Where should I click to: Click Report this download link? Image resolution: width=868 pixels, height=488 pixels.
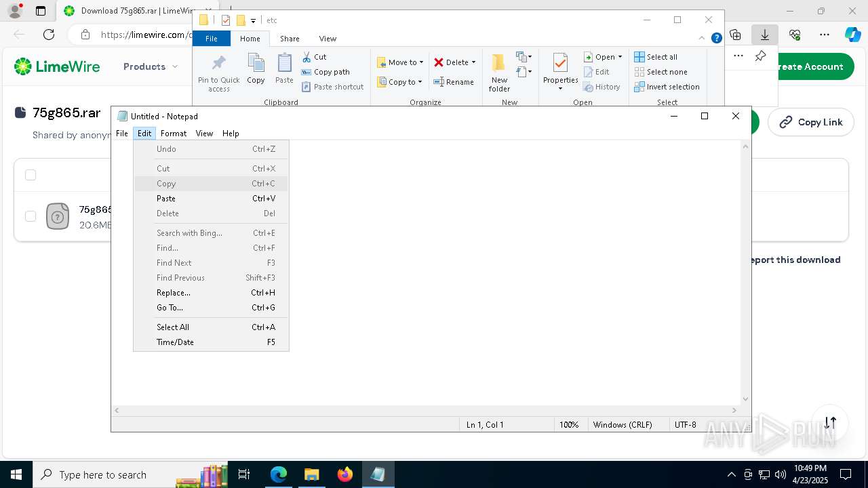795,260
